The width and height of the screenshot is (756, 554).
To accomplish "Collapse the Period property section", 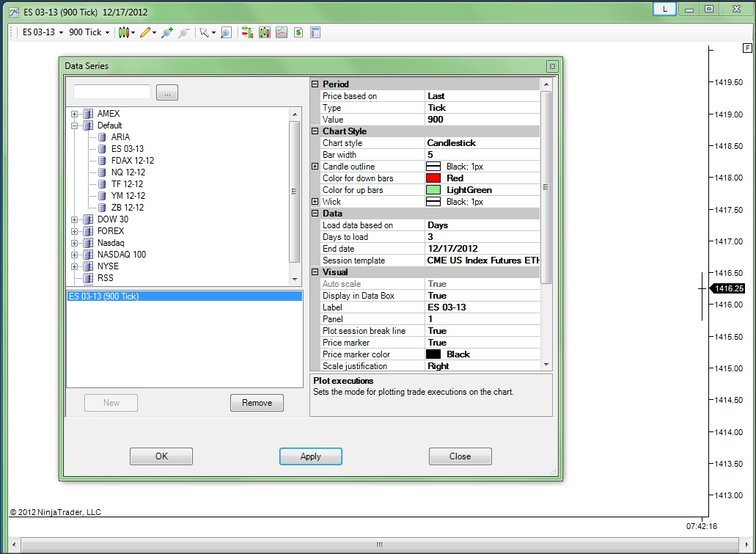I will tap(315, 84).
